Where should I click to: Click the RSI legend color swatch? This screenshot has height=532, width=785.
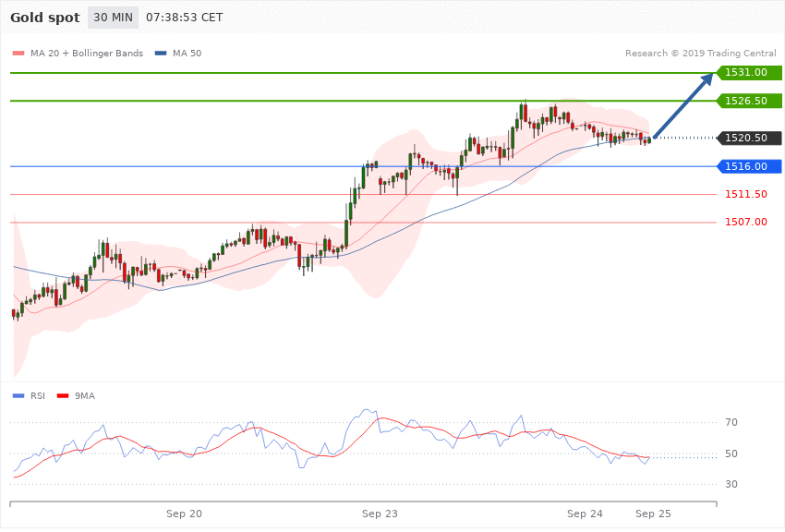pos(18,396)
